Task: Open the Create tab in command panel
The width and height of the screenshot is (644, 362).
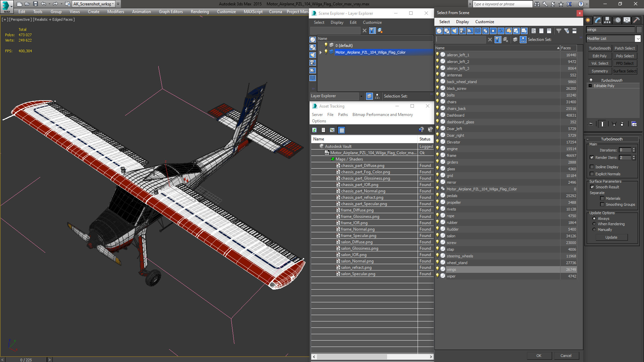Action: (588, 20)
